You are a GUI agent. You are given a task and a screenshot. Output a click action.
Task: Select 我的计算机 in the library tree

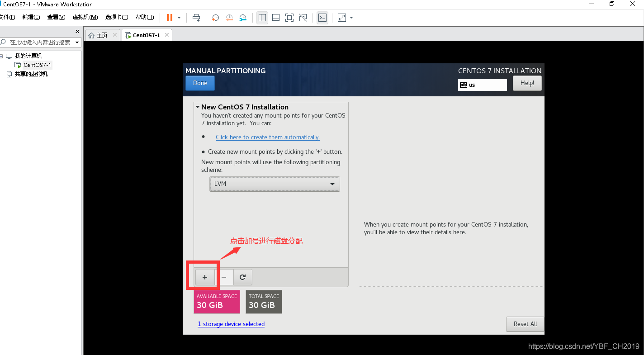point(28,56)
